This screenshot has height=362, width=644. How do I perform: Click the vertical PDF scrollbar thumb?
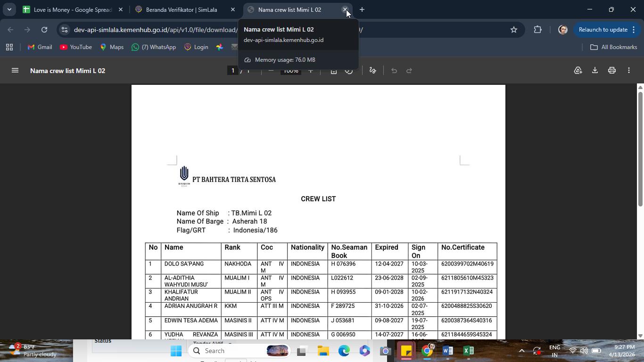[640, 148]
